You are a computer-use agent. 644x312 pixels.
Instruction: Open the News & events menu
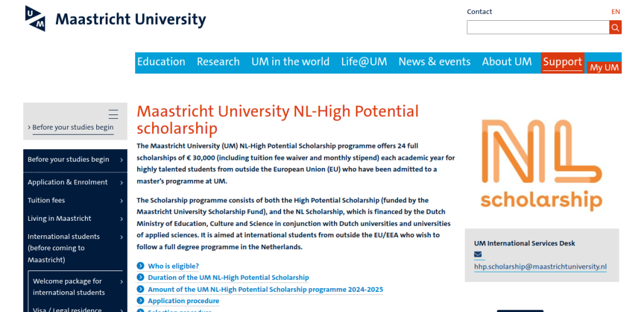click(x=435, y=62)
